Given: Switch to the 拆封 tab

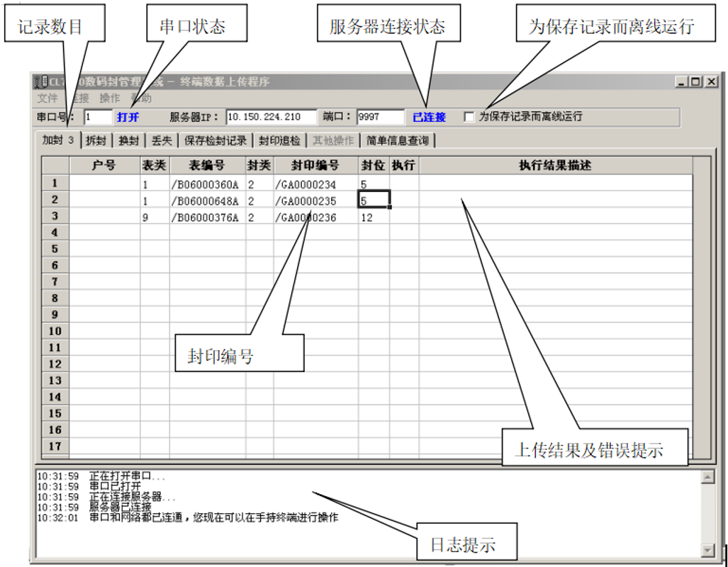Looking at the screenshot, I should [x=96, y=140].
